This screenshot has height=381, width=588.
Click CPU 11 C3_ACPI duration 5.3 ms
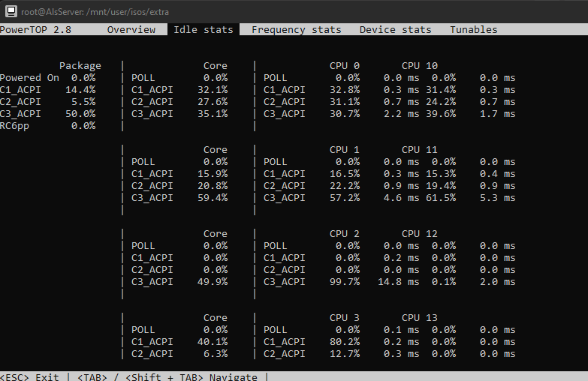498,198
